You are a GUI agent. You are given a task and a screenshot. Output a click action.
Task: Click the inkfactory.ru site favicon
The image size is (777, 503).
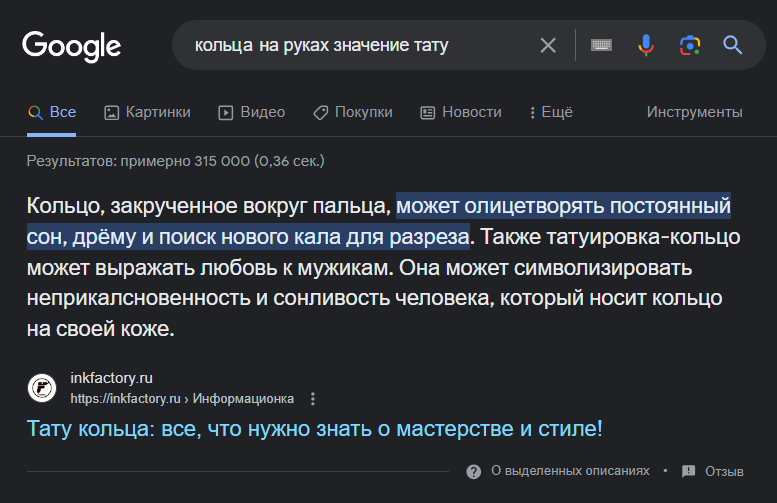tap(42, 387)
